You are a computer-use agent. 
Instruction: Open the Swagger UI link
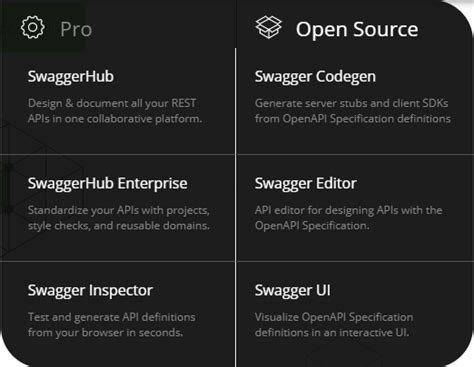293,290
